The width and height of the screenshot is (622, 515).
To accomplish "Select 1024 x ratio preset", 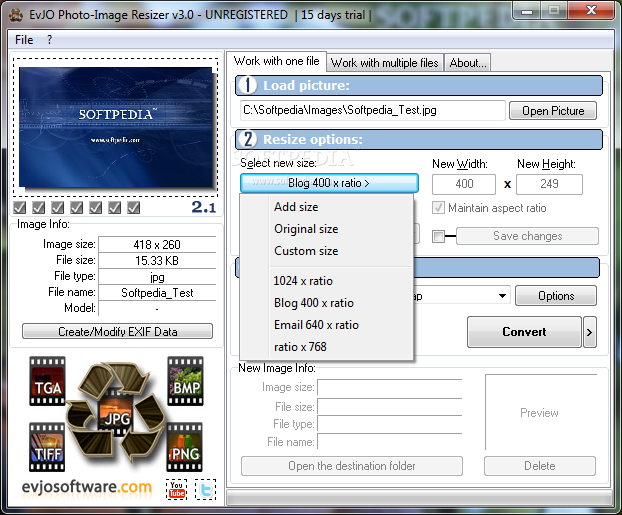I will coord(326,281).
